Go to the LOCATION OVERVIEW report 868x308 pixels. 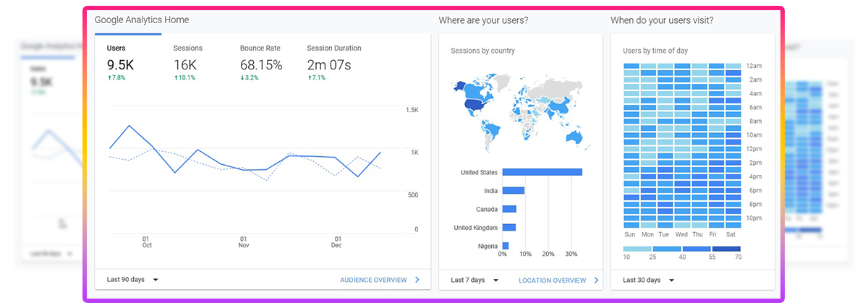(552, 280)
